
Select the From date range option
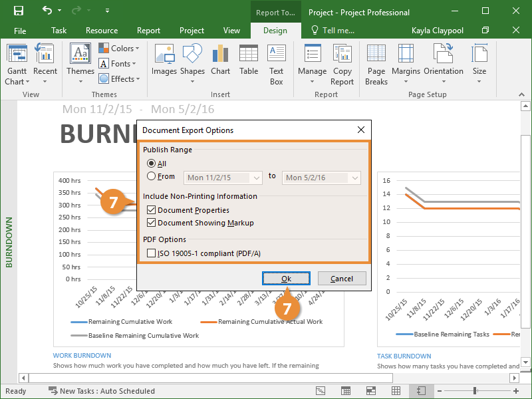[x=152, y=177]
